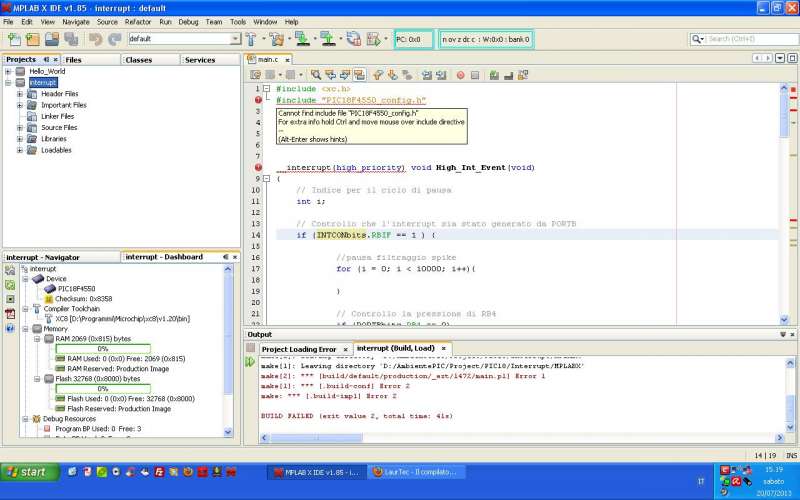Screen dimensions: 800x500
Task: Select the main.c editor tab
Action: 268,60
